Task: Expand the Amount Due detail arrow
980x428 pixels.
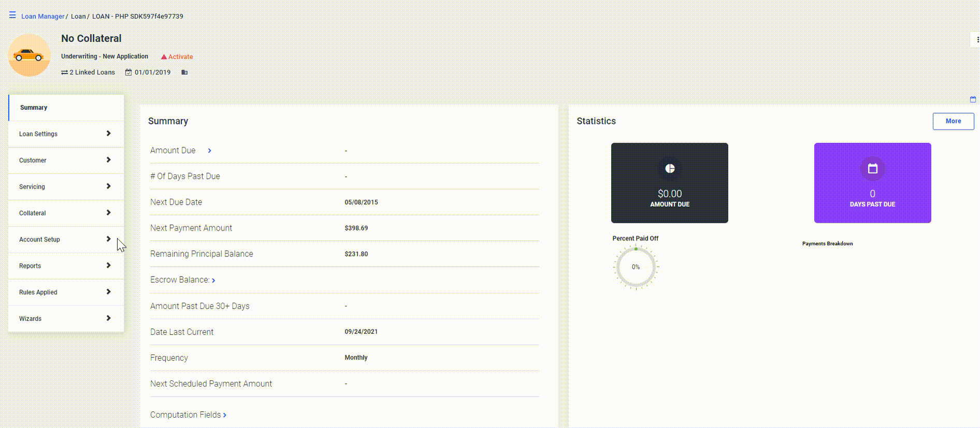Action: pyautogui.click(x=209, y=151)
